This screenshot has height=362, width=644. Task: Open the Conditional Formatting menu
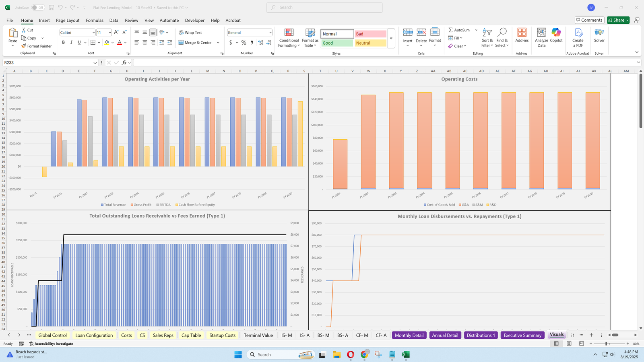[x=289, y=38]
